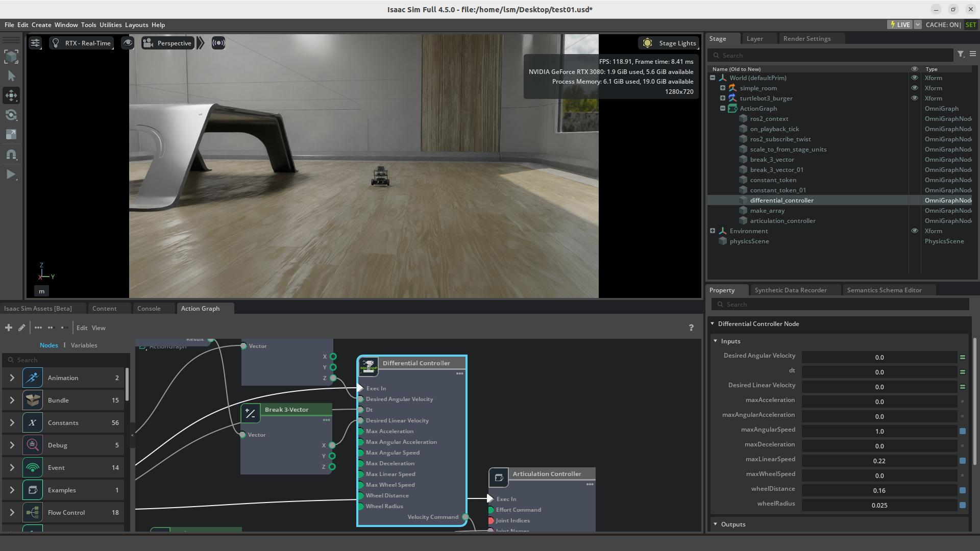Toggle visibility of simple_room
Image resolution: width=980 pixels, height=551 pixels.
pyautogui.click(x=915, y=88)
